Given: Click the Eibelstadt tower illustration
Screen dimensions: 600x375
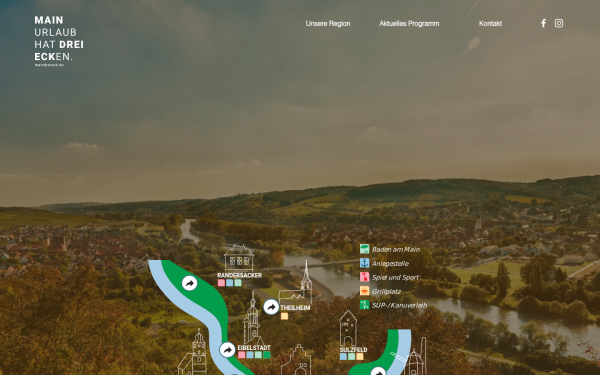Looking at the screenshot, I should 253,318.
